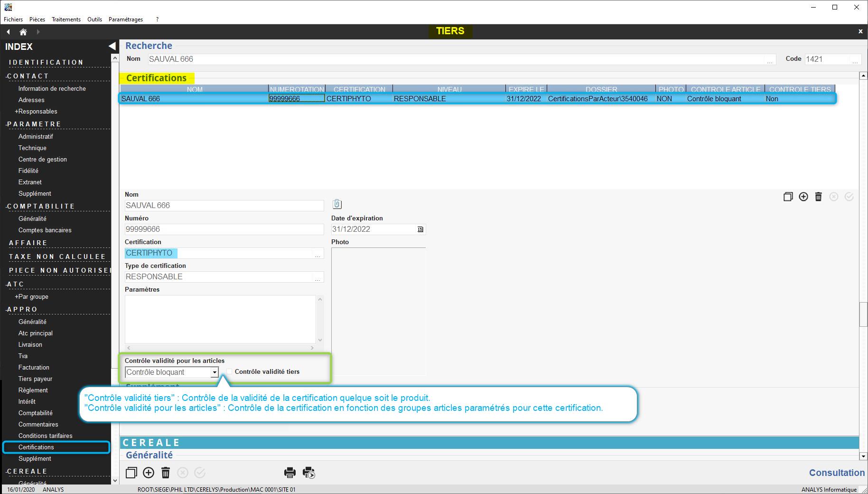Open Contrôle validité pour les articles dropdown
Screen dimensions: 868x494
[x=215, y=372]
